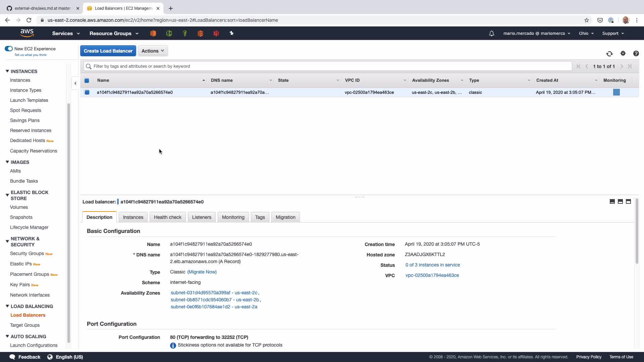Viewport: 644px width, 362px height.
Task: Switch to the Listeners tab
Action: click(202, 217)
